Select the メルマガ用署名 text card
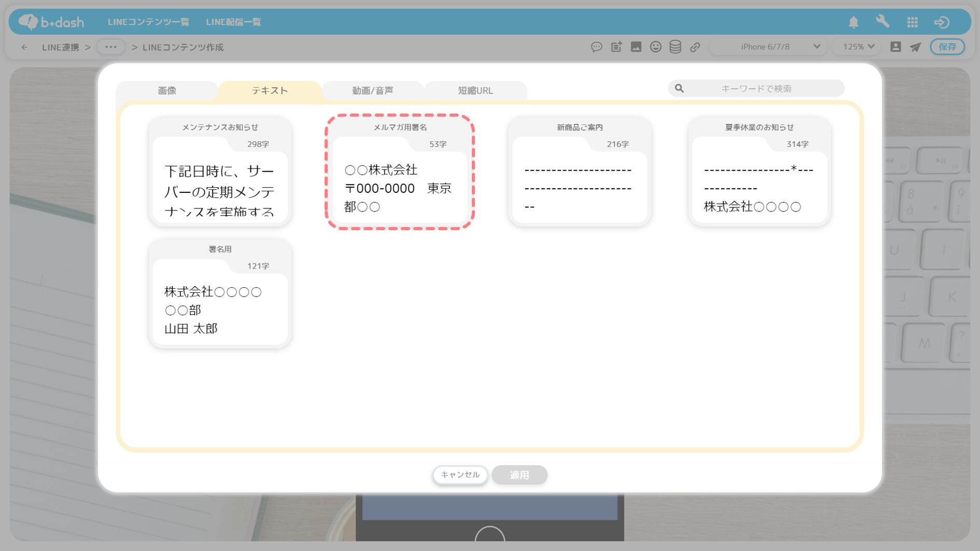The image size is (980, 551). pos(400,172)
